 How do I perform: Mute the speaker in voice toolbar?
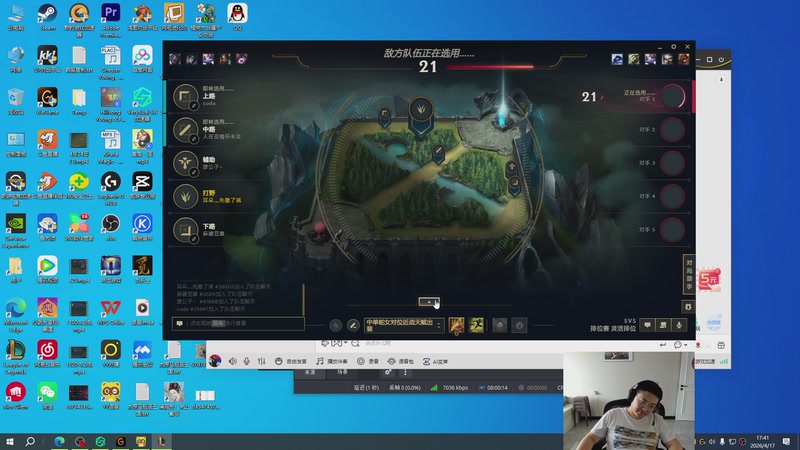point(233,361)
